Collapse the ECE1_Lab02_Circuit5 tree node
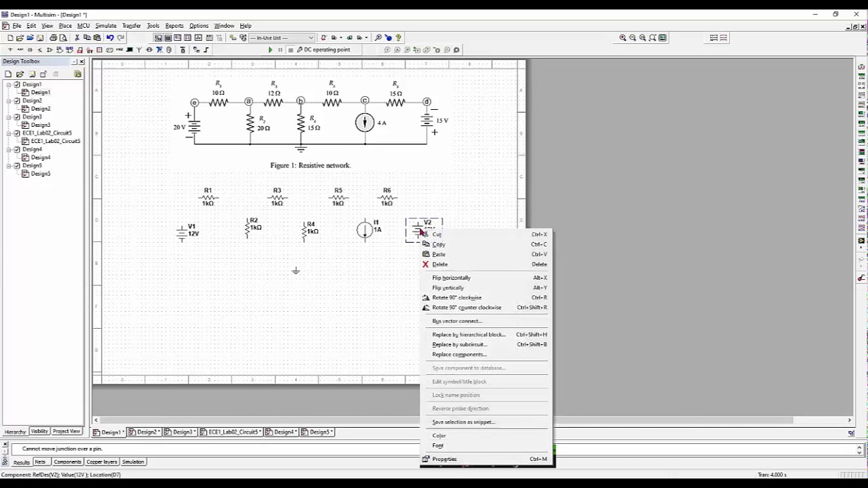868x488 pixels. 9,133
